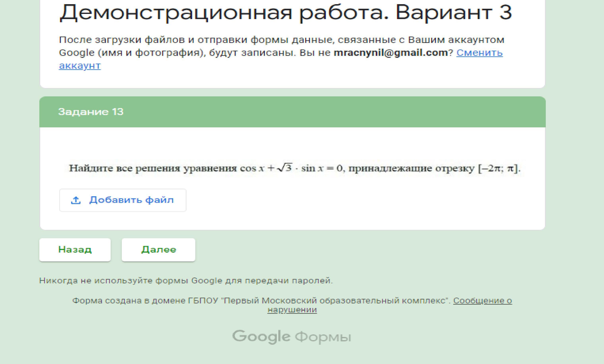Proceed with the 'Далее' button
The width and height of the screenshot is (604, 364).
point(158,250)
